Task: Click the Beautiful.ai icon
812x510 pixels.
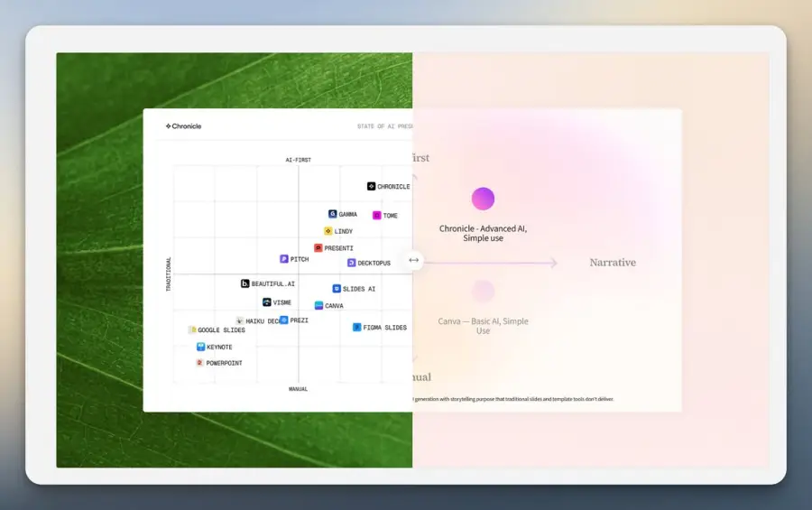Action: [x=245, y=283]
